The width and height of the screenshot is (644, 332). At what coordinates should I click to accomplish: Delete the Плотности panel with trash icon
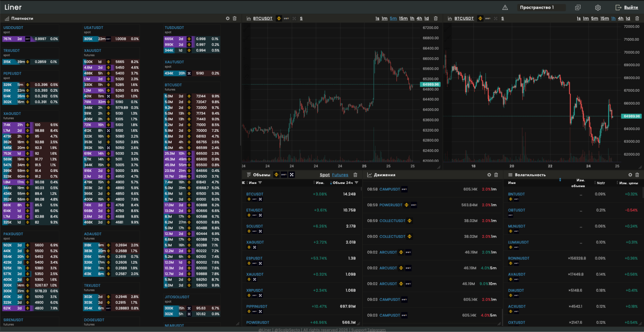pos(235,18)
